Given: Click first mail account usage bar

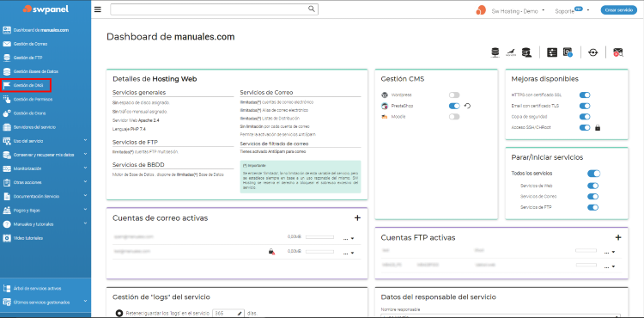Looking at the screenshot, I should point(320,237).
